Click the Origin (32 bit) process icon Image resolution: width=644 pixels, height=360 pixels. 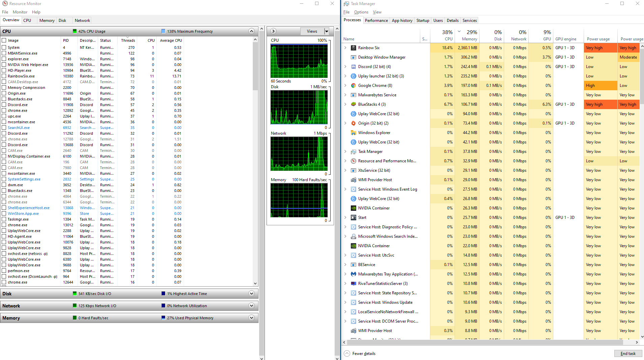353,123
